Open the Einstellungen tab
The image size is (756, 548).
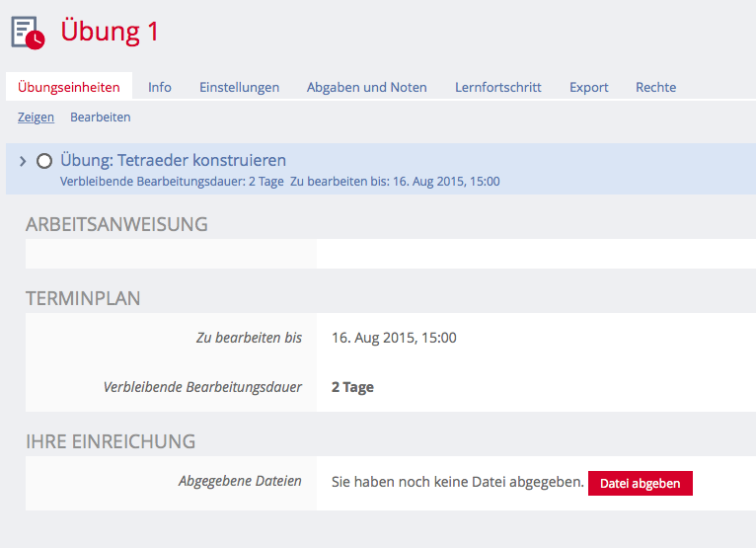(239, 87)
